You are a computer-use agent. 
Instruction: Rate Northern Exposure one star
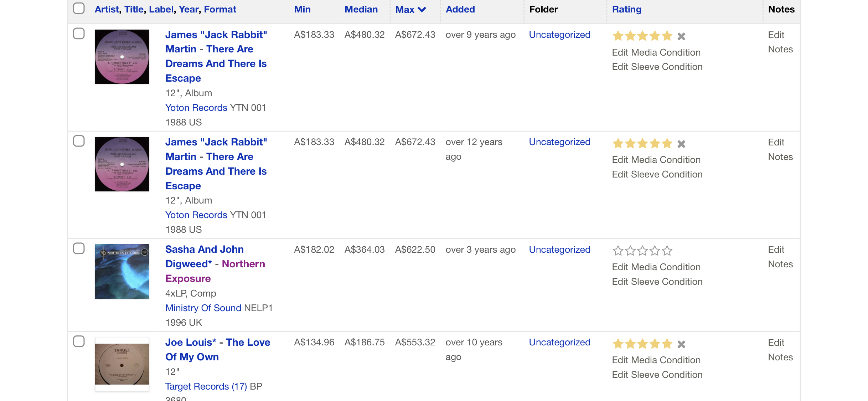coord(618,251)
